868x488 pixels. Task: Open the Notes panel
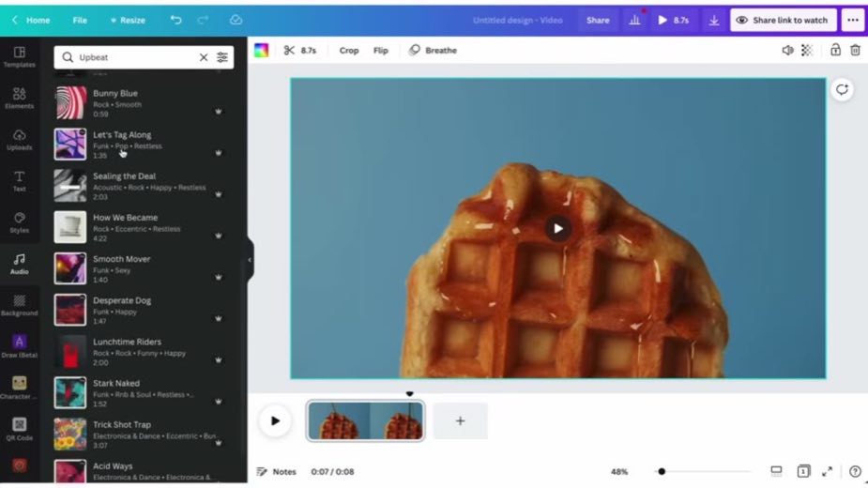point(276,472)
